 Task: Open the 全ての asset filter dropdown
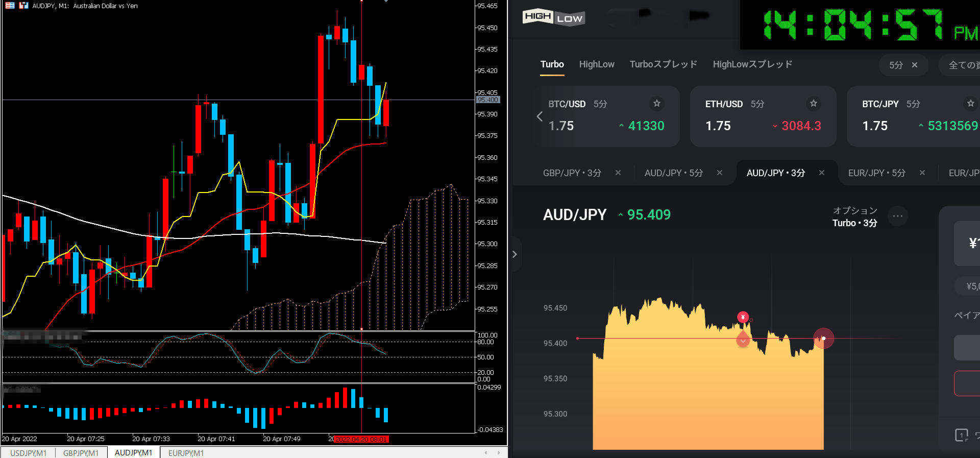pyautogui.click(x=962, y=65)
